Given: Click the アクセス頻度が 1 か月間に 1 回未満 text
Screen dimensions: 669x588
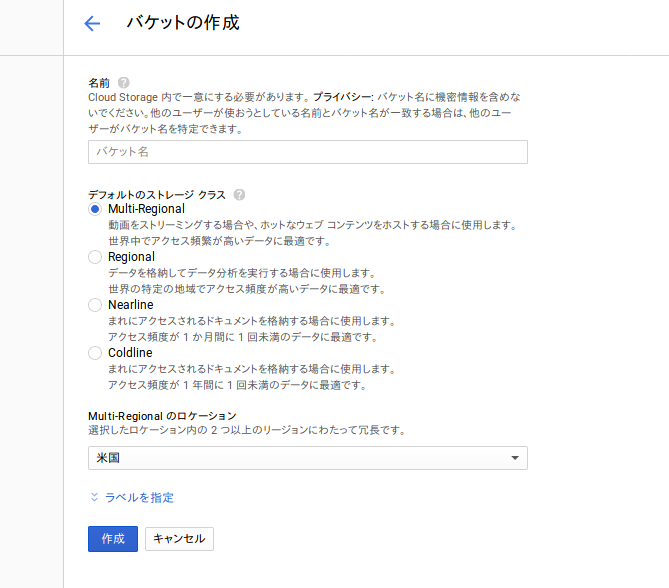Looking at the screenshot, I should coord(193,337).
